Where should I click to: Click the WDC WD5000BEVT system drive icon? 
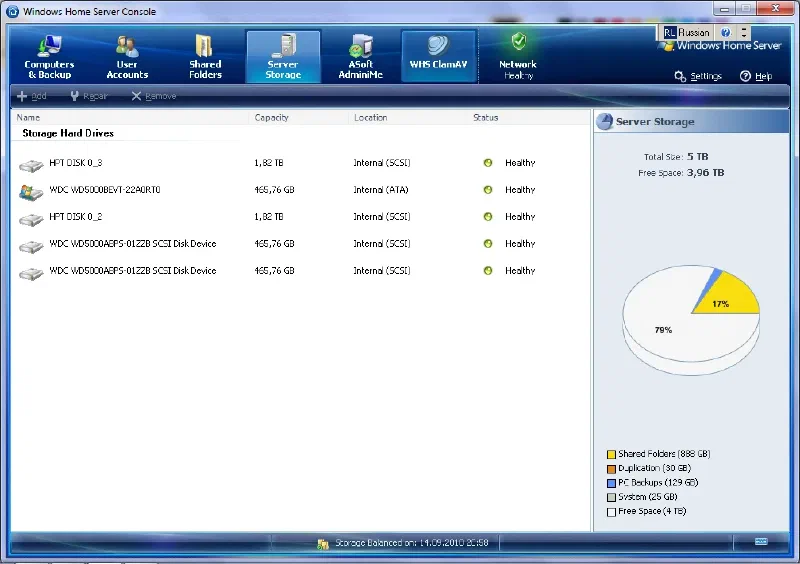pyautogui.click(x=31, y=190)
